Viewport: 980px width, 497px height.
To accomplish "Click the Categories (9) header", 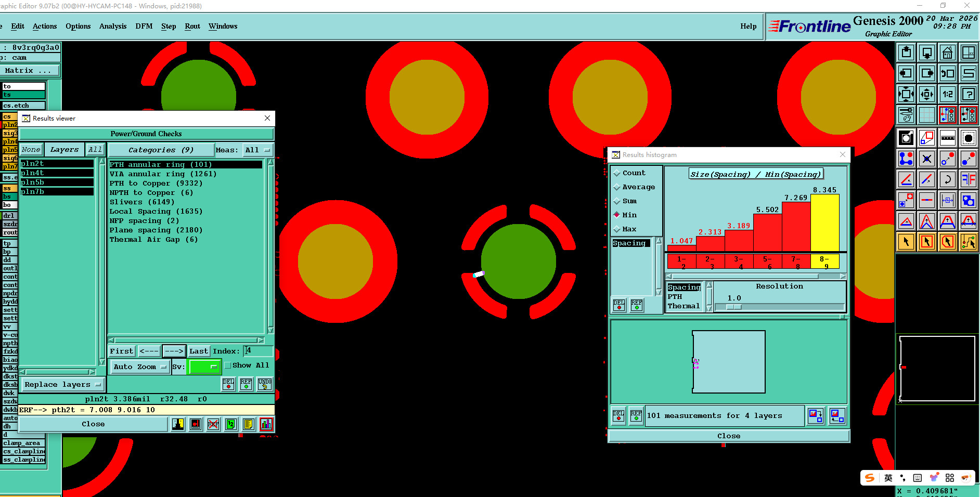I will 161,150.
